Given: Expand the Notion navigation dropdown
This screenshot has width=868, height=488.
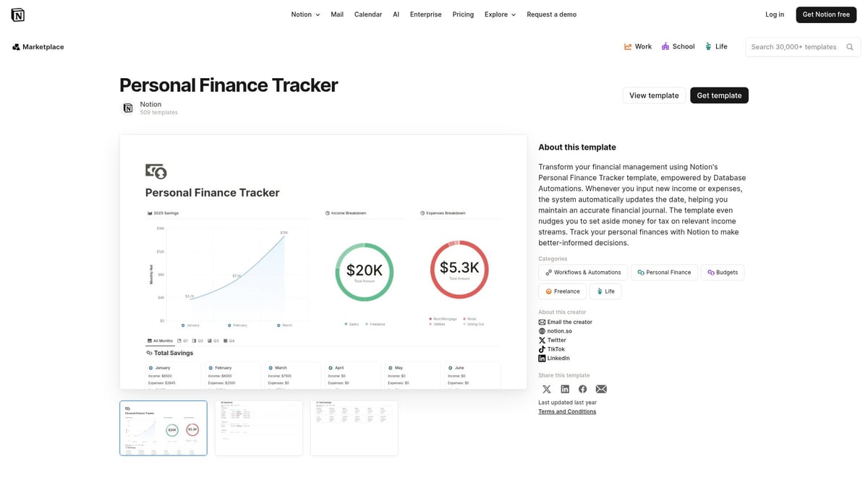Looking at the screenshot, I should [x=305, y=14].
